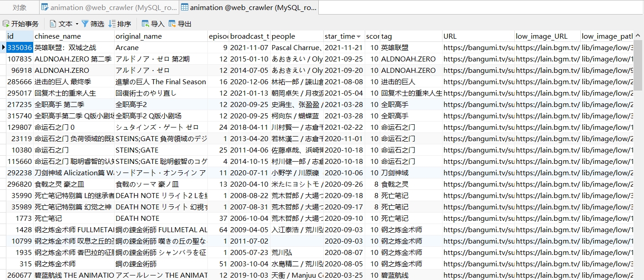The height and width of the screenshot is (280, 644).
Task: Click the empty people cell in row 10799
Action: tap(297, 241)
